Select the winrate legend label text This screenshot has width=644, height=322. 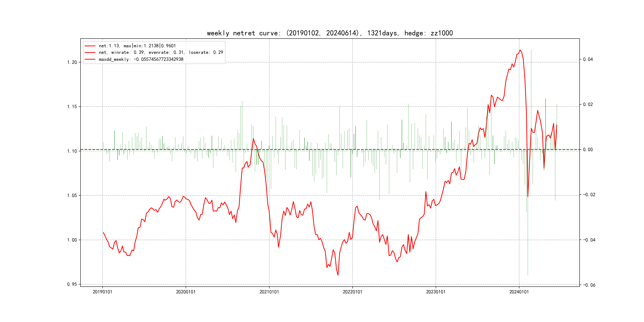(161, 52)
